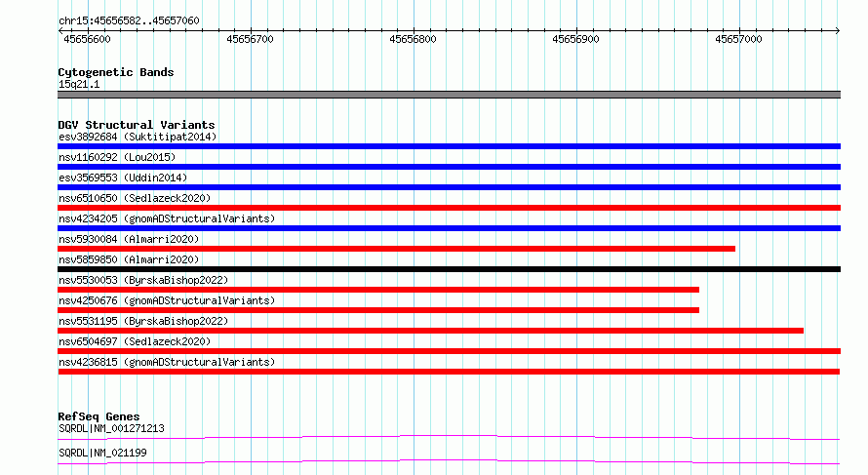Click the 45656700 ruler tick label
This screenshot has height=475, width=868.
point(250,39)
